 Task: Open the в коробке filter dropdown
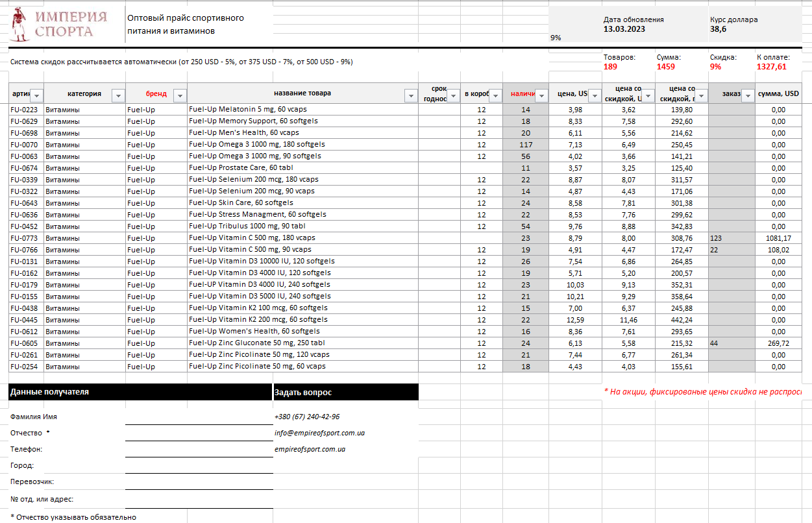click(495, 96)
